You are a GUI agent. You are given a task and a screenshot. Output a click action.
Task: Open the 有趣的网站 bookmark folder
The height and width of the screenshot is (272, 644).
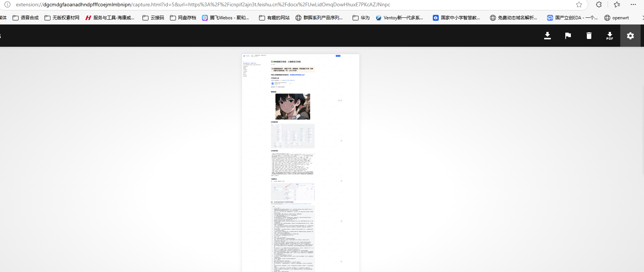pos(274,18)
